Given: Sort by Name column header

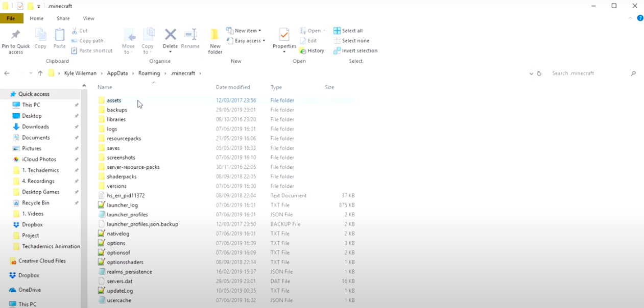Looking at the screenshot, I should click(x=105, y=87).
